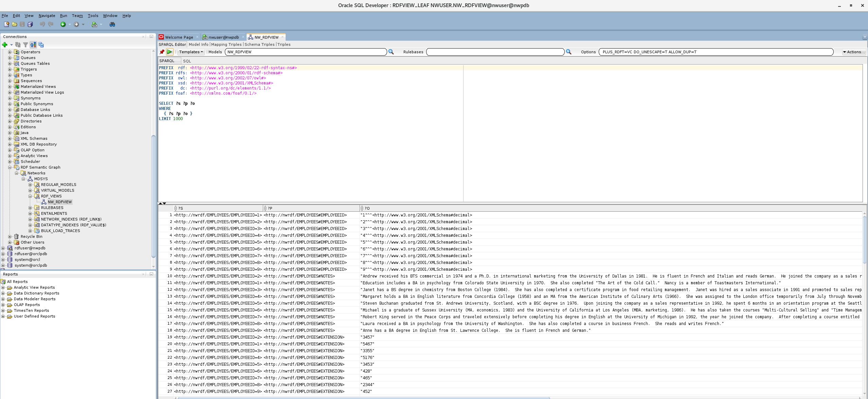Click the binoculars search icon in the main toolbar
Viewport: 868px width, 399px height.
pyautogui.click(x=112, y=24)
